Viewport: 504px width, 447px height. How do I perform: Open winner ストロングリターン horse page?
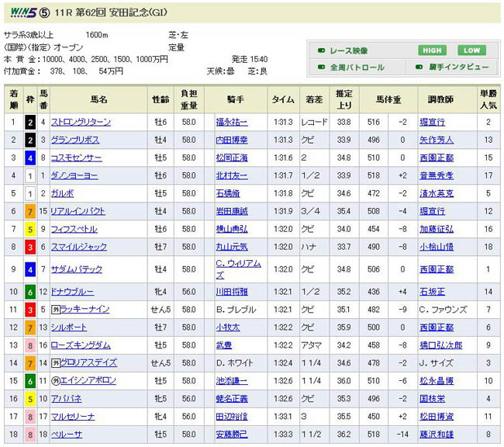point(81,122)
